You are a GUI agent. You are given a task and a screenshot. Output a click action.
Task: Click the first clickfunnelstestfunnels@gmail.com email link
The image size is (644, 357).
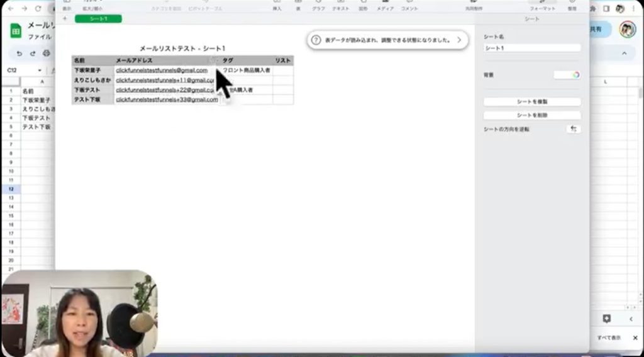point(162,71)
